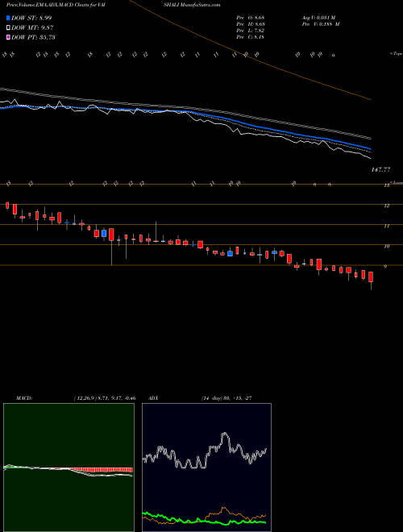Click the price axis label 12
Screen dimensions: 403x532
click(x=386, y=206)
